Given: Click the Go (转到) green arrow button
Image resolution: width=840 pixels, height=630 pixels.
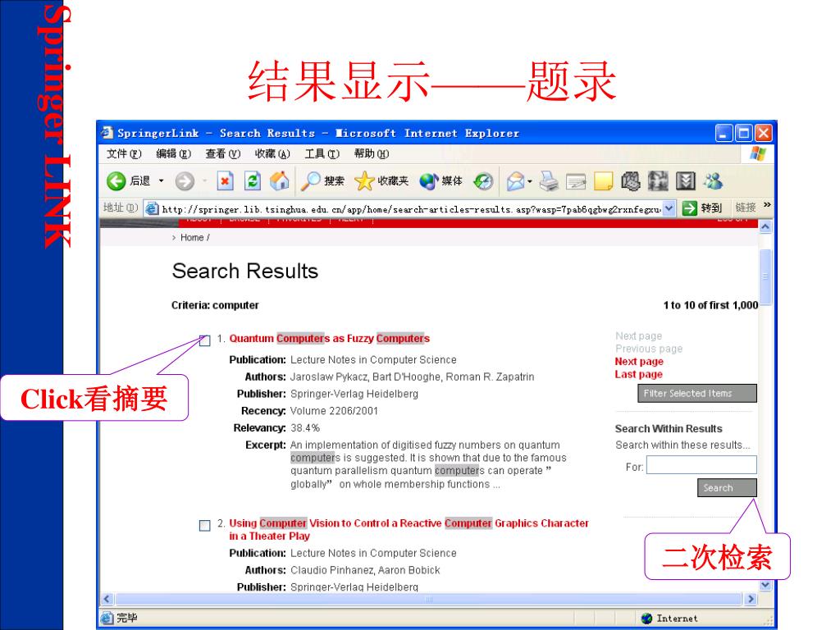Looking at the screenshot, I should [x=689, y=208].
